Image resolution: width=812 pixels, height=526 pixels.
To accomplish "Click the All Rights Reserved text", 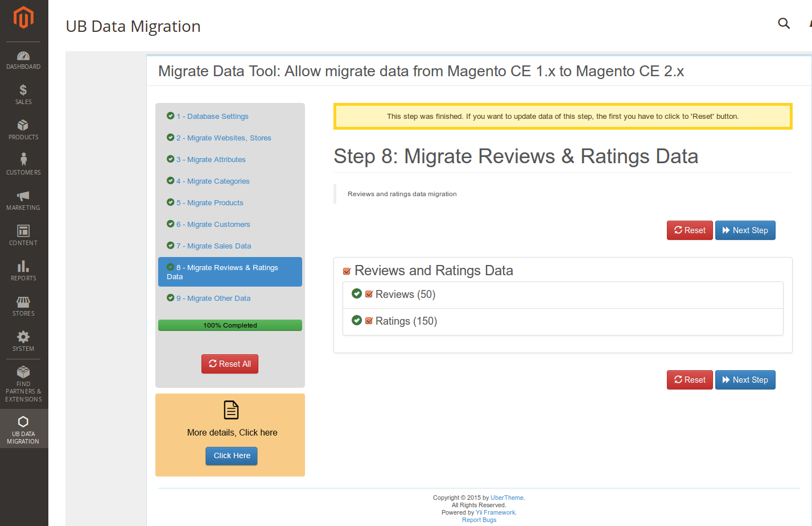I will [479, 505].
